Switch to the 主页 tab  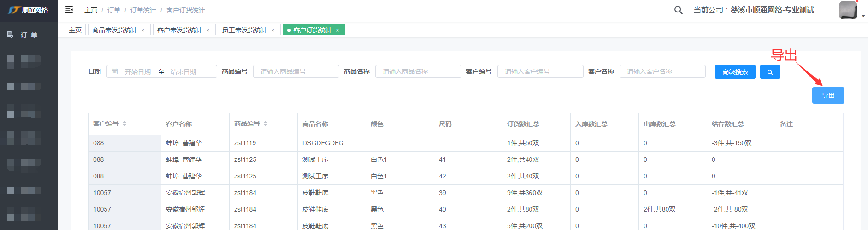[75, 30]
